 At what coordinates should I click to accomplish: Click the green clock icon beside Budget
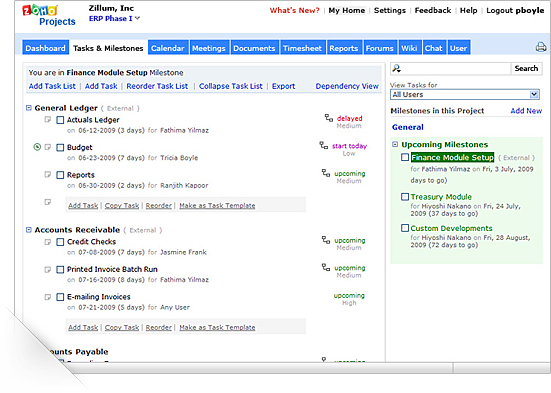pos(37,147)
